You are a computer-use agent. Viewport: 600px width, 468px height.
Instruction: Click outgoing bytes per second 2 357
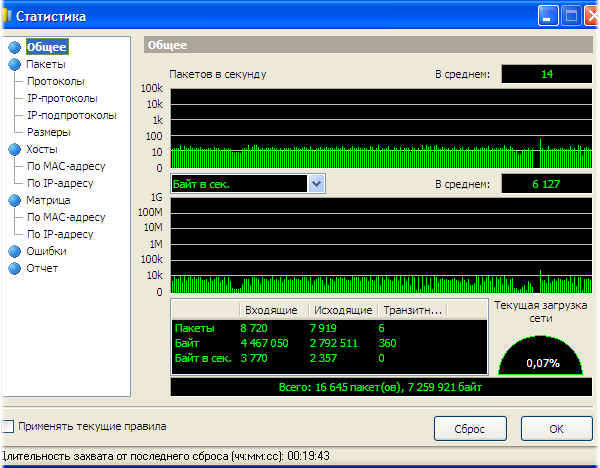[323, 359]
